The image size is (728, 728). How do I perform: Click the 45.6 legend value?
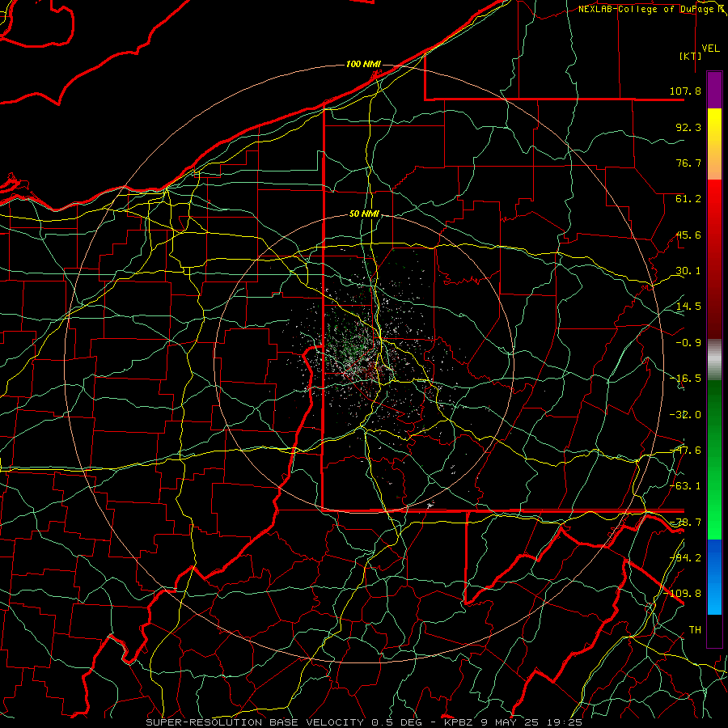688,235
